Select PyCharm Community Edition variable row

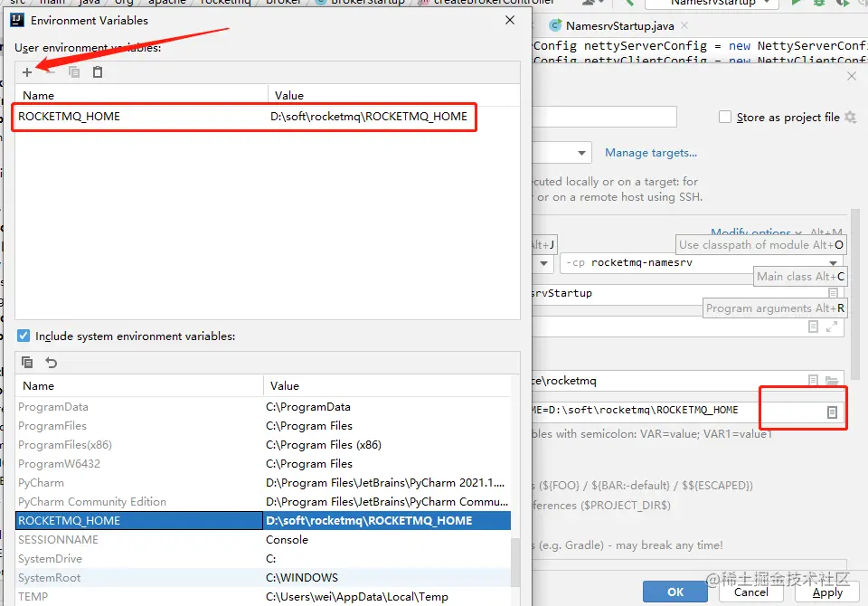(263, 501)
